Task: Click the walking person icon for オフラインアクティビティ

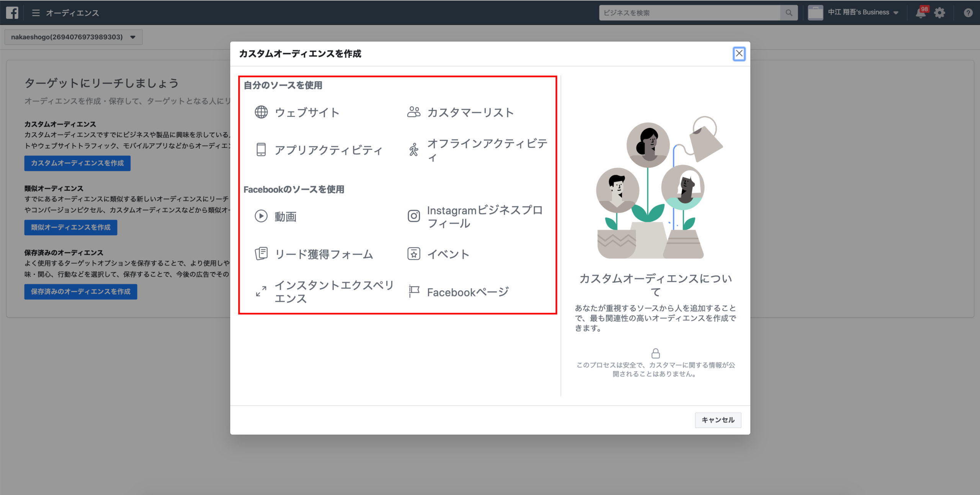Action: click(x=413, y=150)
